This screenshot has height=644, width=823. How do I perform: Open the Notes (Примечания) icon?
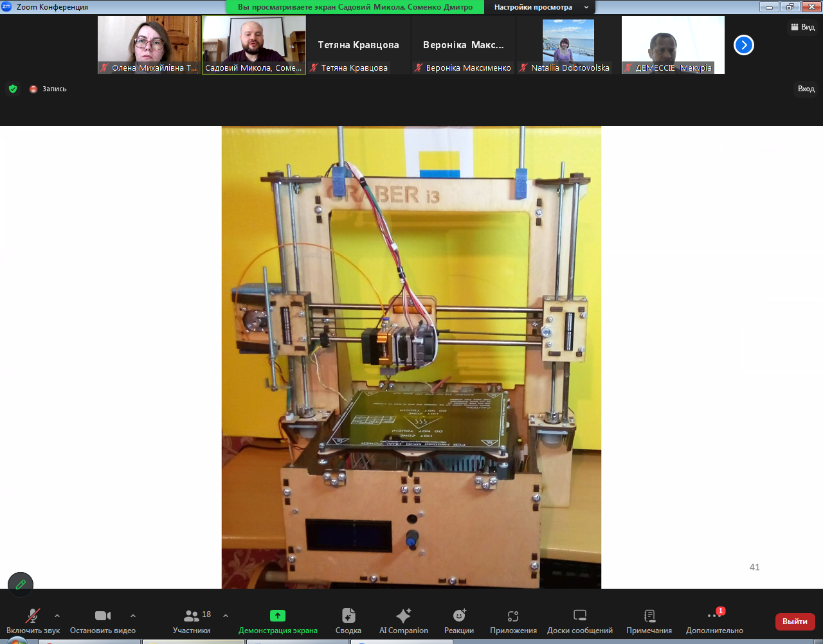click(x=649, y=616)
